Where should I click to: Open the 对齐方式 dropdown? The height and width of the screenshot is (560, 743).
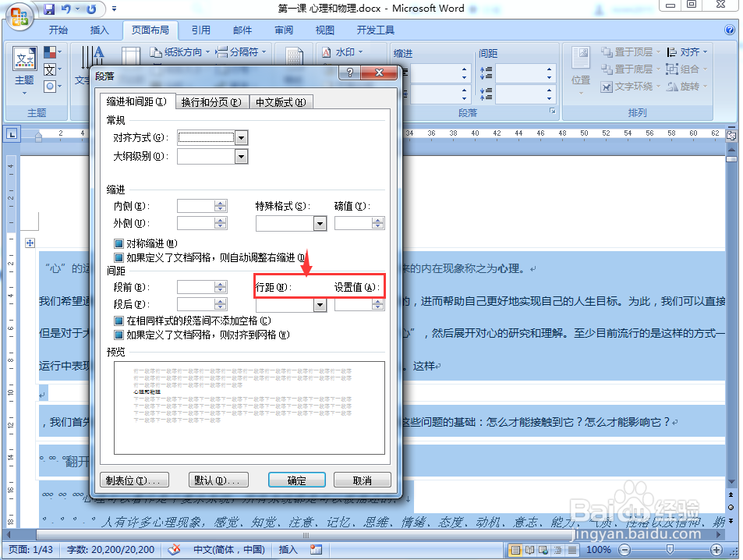(x=239, y=137)
